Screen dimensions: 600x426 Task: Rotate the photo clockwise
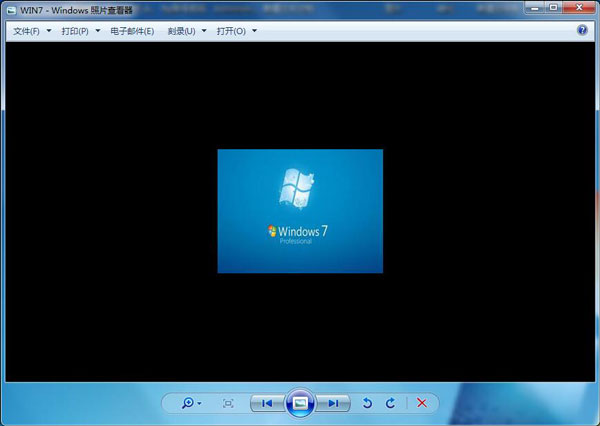point(389,403)
